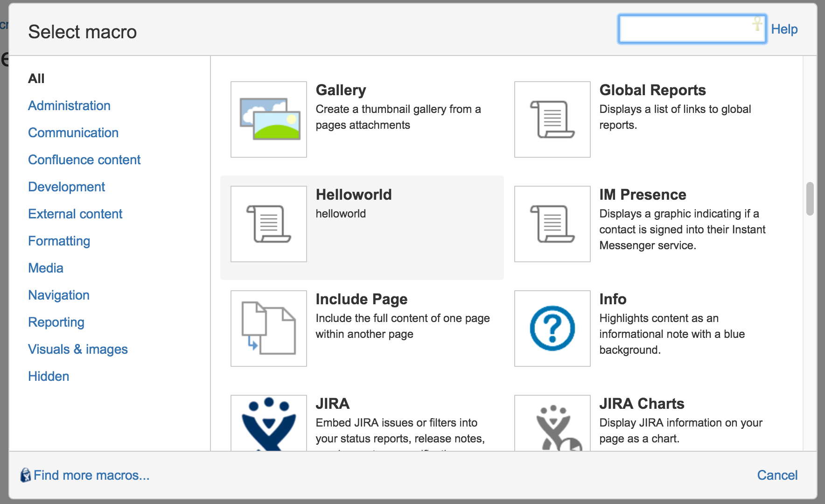Select the JIRA Charts icon

point(552,424)
